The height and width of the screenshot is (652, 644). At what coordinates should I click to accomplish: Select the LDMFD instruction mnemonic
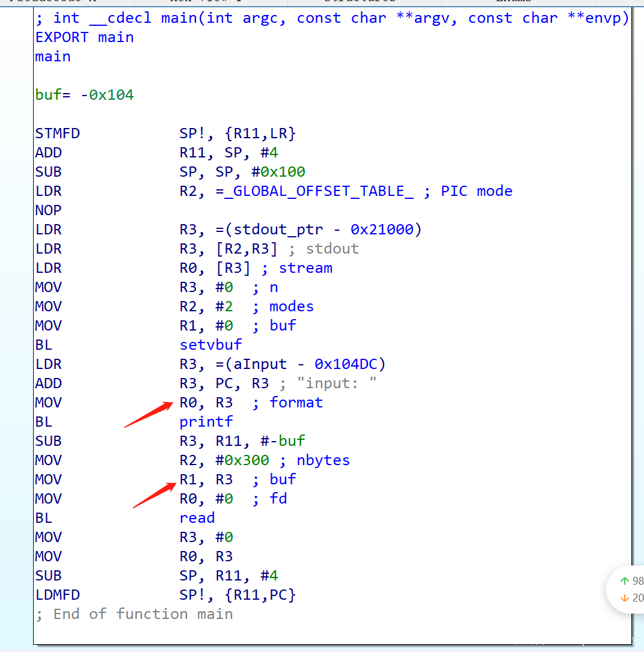(57, 595)
